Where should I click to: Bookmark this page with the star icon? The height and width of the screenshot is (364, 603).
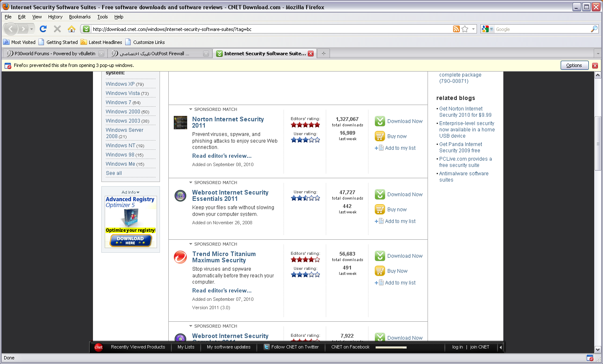[x=465, y=29]
